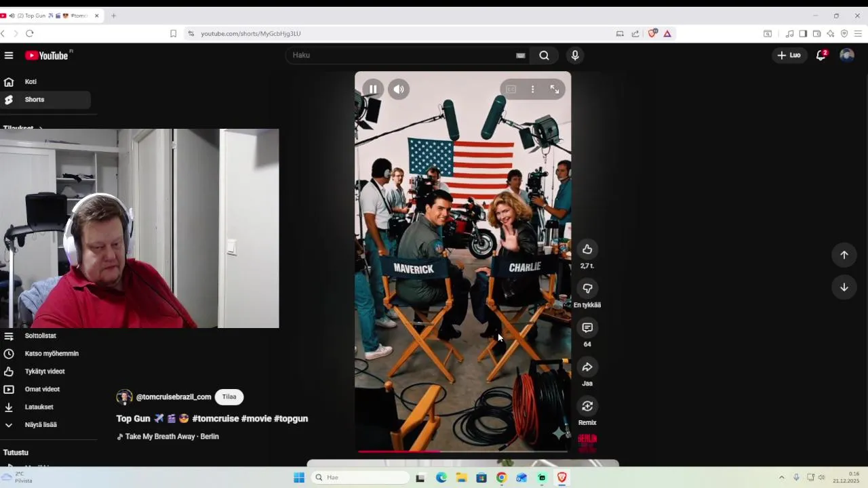Reload the page in the browser
The height and width of the screenshot is (488, 868).
pos(30,33)
